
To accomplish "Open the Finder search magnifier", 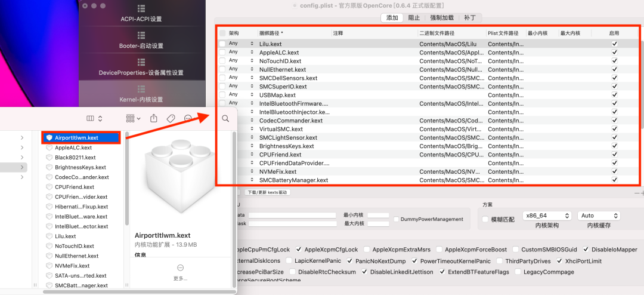I will [225, 118].
